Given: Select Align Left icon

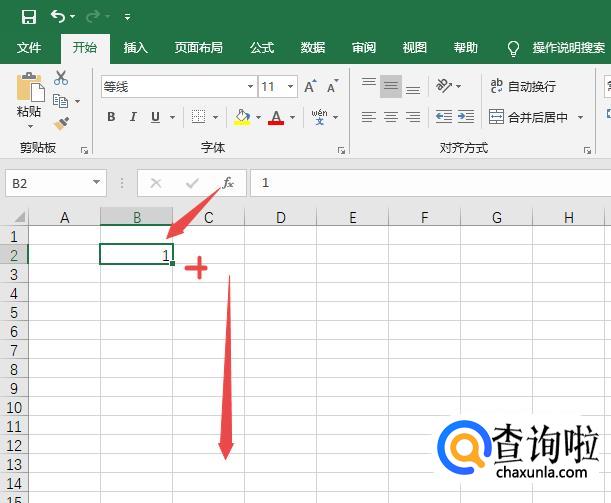Looking at the screenshot, I should pyautogui.click(x=369, y=116).
